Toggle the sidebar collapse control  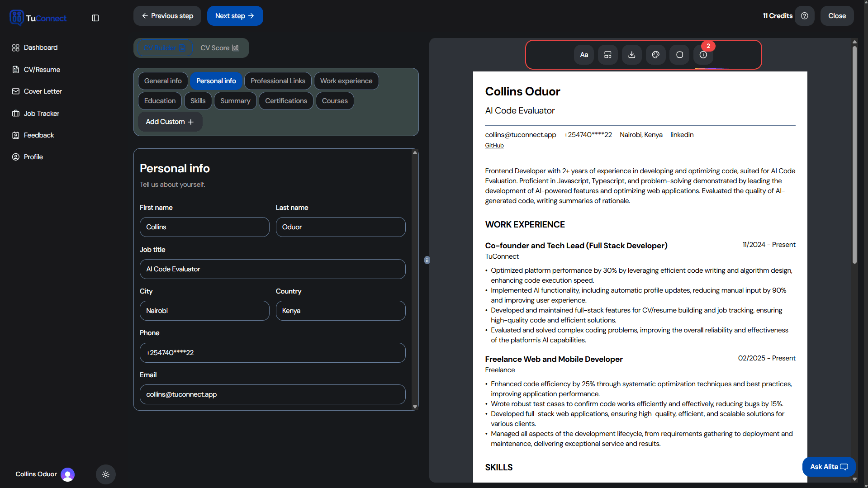tap(95, 18)
